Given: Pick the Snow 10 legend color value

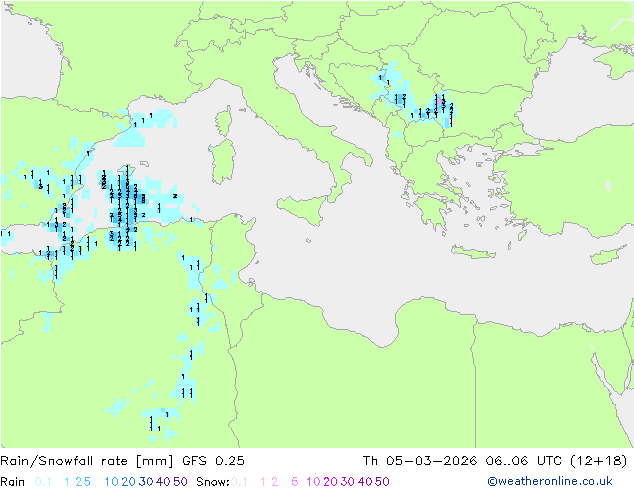Looking at the screenshot, I should (313, 482).
